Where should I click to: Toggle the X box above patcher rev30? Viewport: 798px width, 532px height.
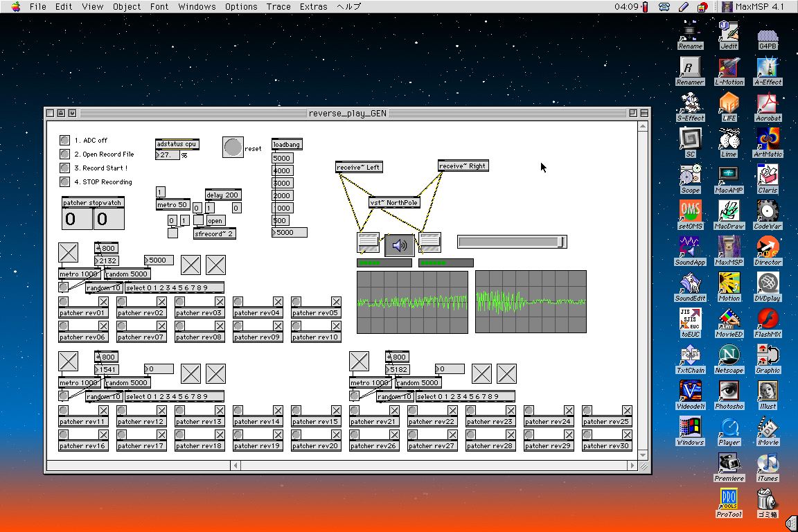(627, 434)
